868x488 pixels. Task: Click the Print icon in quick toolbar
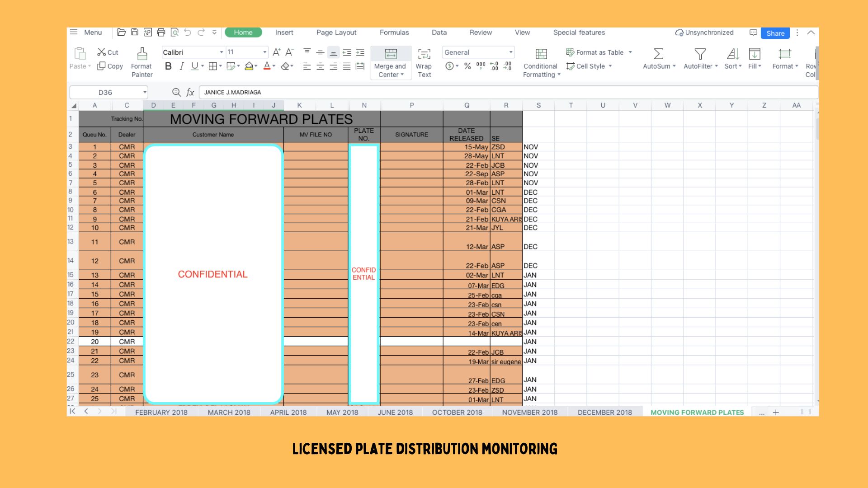pyautogui.click(x=161, y=33)
